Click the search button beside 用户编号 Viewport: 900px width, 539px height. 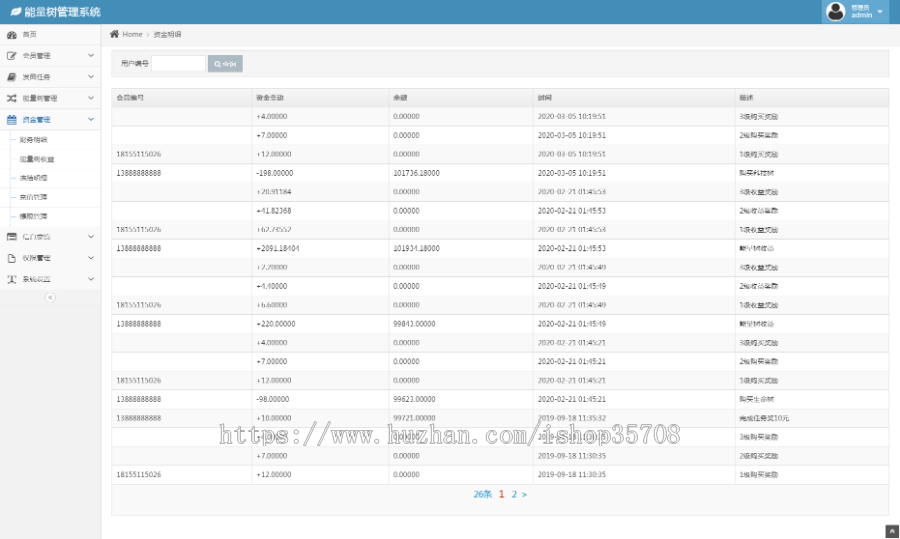point(225,64)
